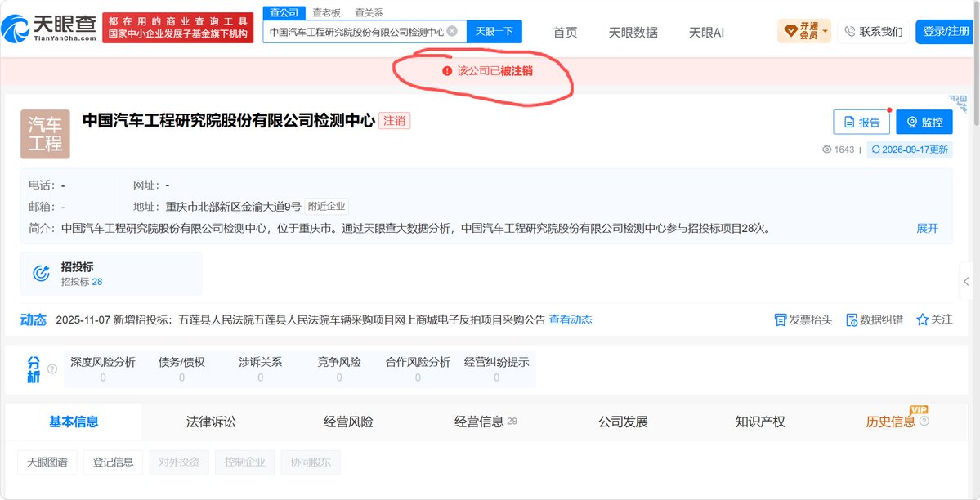Click the 天眼一下 search button
980x500 pixels.
(x=494, y=31)
